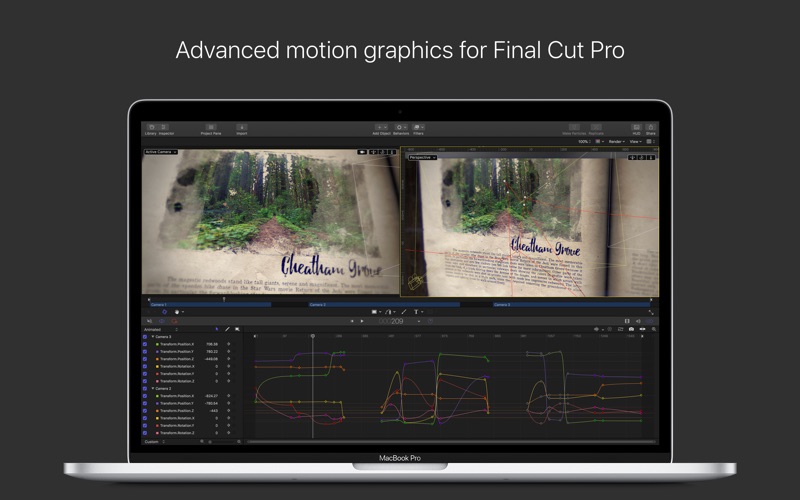The height and width of the screenshot is (500, 800).
Task: Go to the start of the project
Action: click(352, 321)
